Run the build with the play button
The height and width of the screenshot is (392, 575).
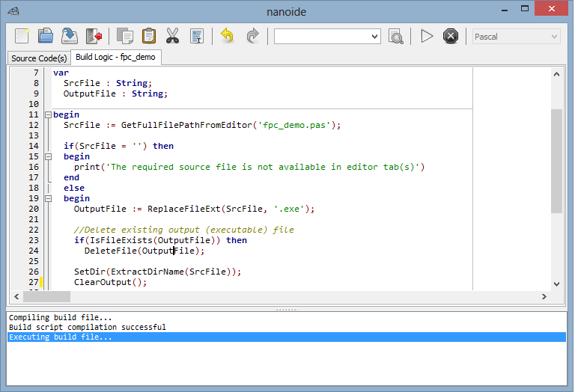point(427,36)
